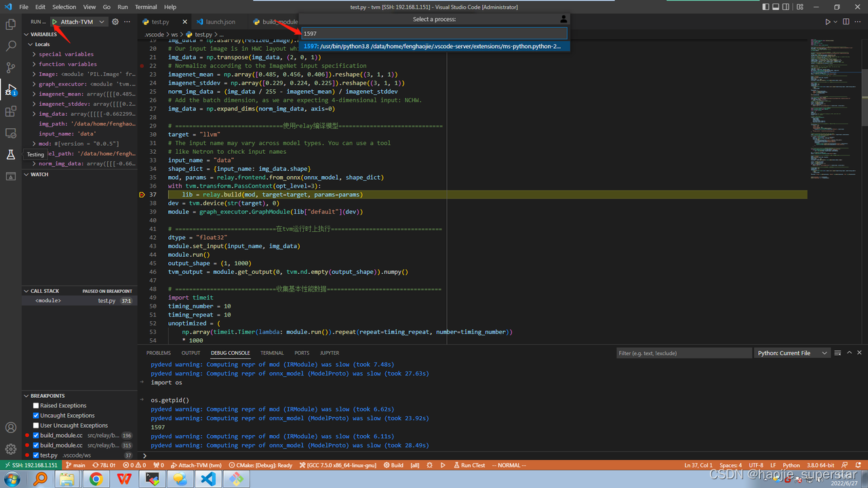This screenshot has width=868, height=488.
Task: Open the File menu
Action: point(24,7)
